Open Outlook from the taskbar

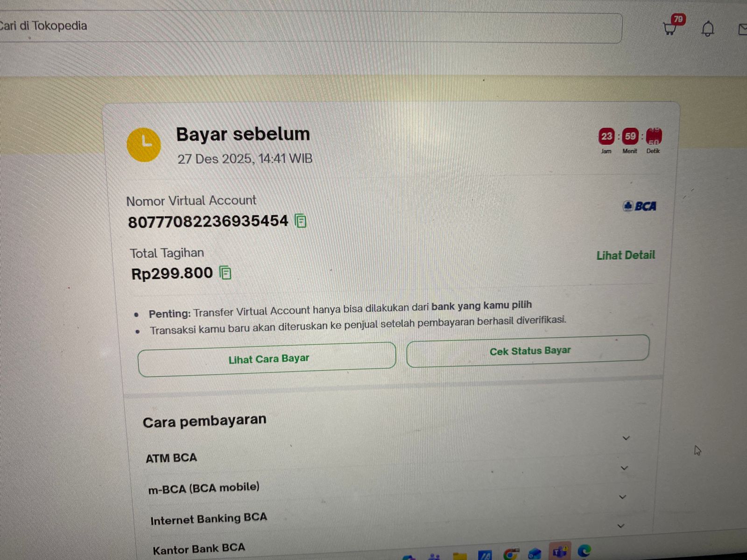click(x=535, y=554)
